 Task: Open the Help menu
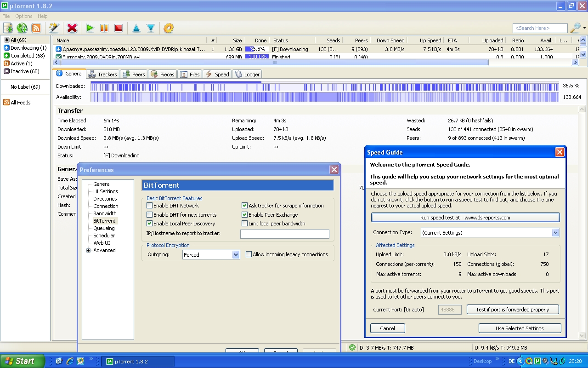tap(43, 16)
